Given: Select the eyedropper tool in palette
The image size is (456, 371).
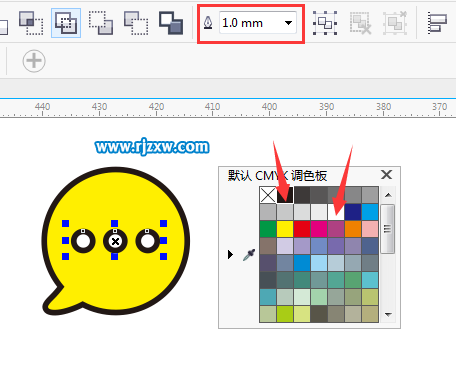Looking at the screenshot, I should [x=249, y=255].
